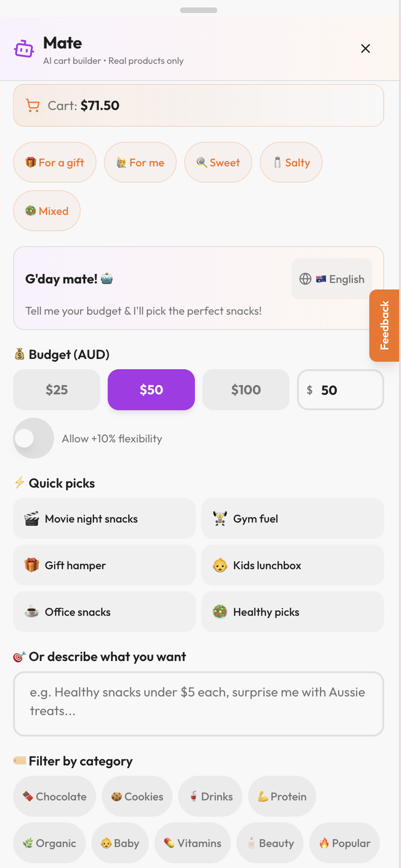Select Office snacks quick pick
Viewport: 401px width, 868px height.
pyautogui.click(x=104, y=612)
